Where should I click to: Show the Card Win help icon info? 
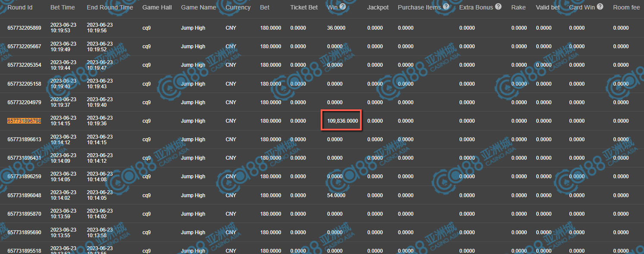(x=600, y=7)
